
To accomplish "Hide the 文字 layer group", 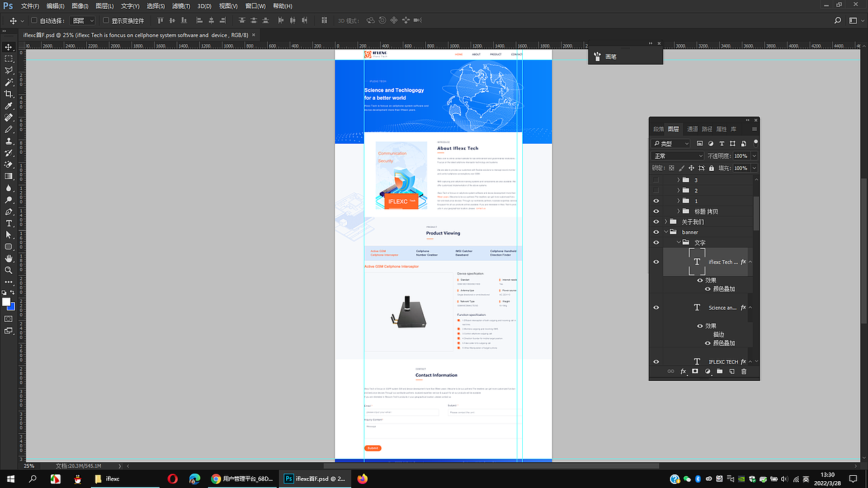I will click(656, 243).
